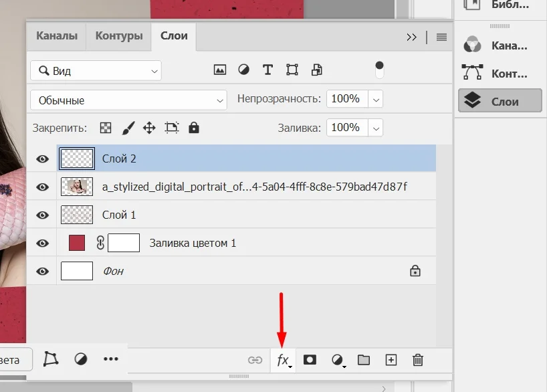Create new fill or adjustment layer
This screenshot has height=392, width=547.
pos(338,360)
